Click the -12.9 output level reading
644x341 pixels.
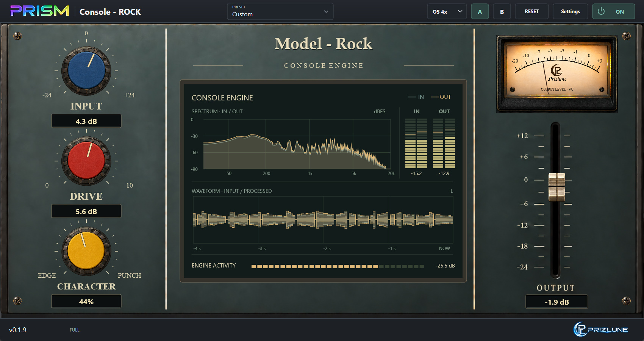pyautogui.click(x=444, y=173)
